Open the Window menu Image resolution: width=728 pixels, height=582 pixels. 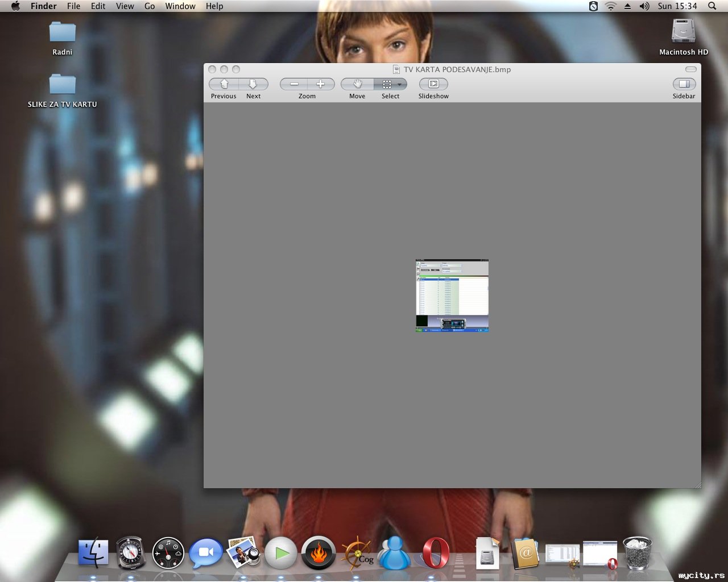pos(180,6)
